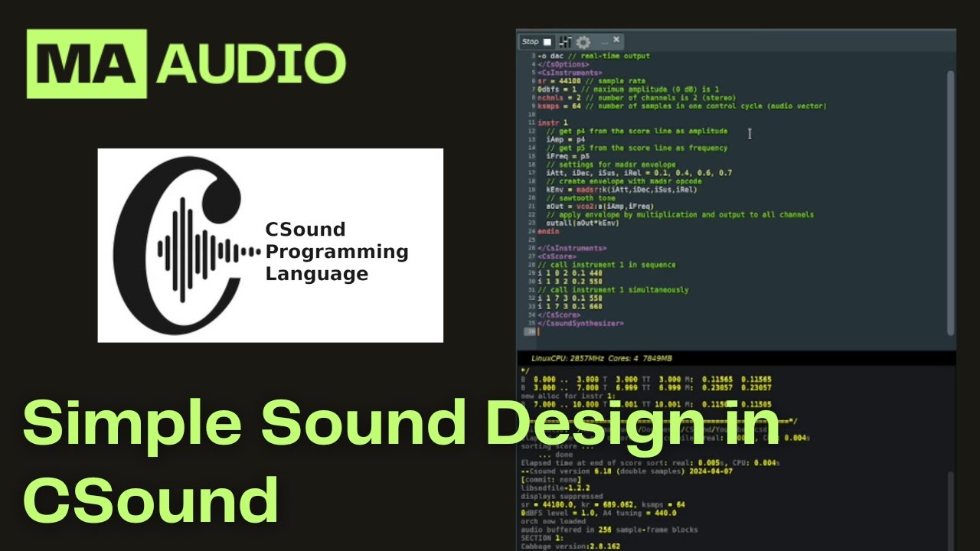Click the 'kEnv = madsr:k' line
This screenshot has width=980, height=551.
pos(621,190)
